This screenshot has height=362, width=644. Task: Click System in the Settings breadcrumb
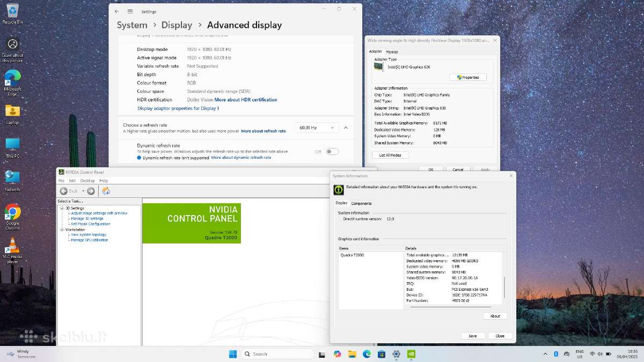pyautogui.click(x=132, y=25)
